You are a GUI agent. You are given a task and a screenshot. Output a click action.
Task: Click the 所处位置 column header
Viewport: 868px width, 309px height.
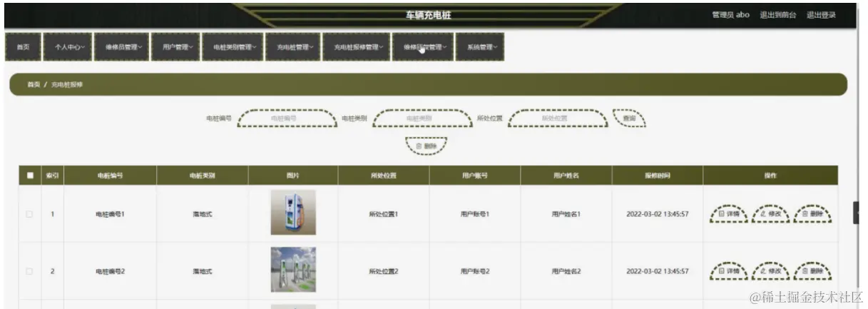coord(384,175)
